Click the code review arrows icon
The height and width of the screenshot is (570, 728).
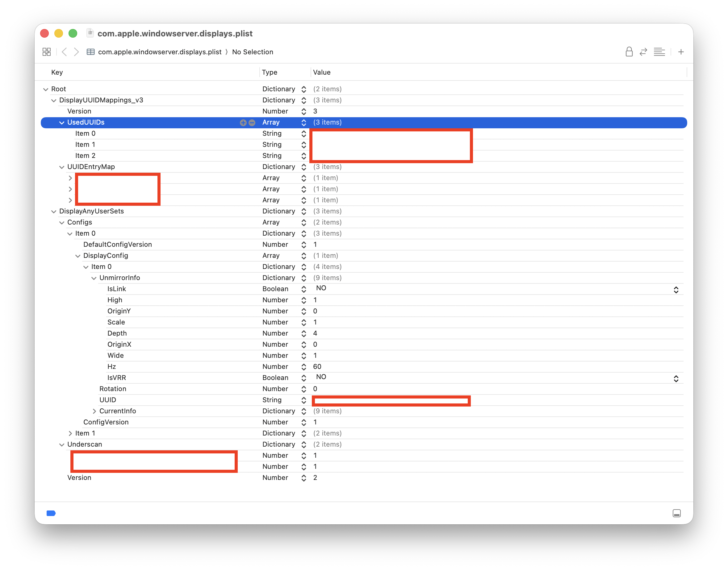click(643, 52)
